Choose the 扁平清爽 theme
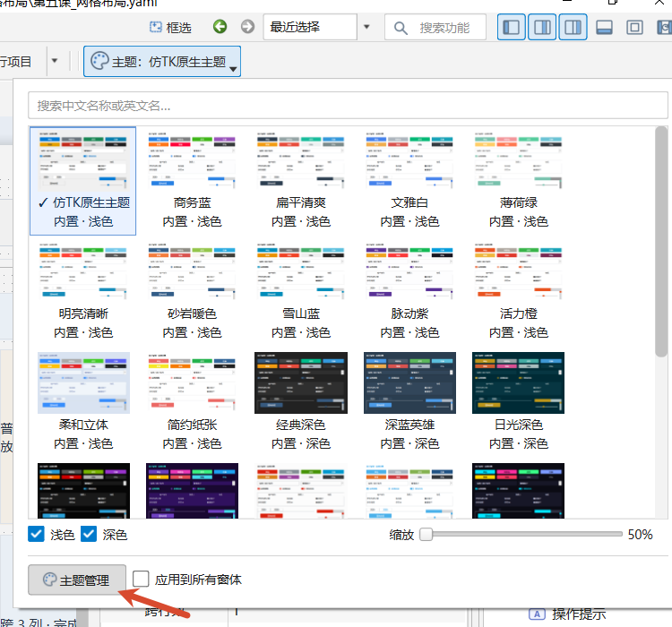Viewport: 672px width, 627px height. [300, 181]
